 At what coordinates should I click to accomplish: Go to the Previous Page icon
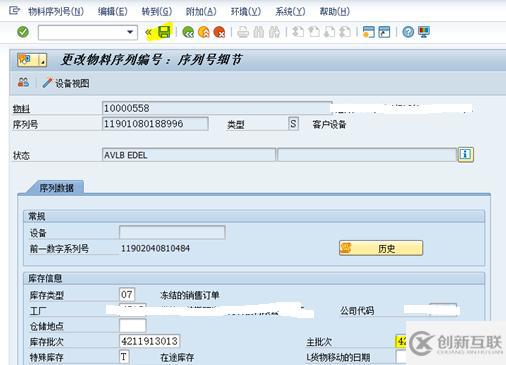(x=313, y=32)
